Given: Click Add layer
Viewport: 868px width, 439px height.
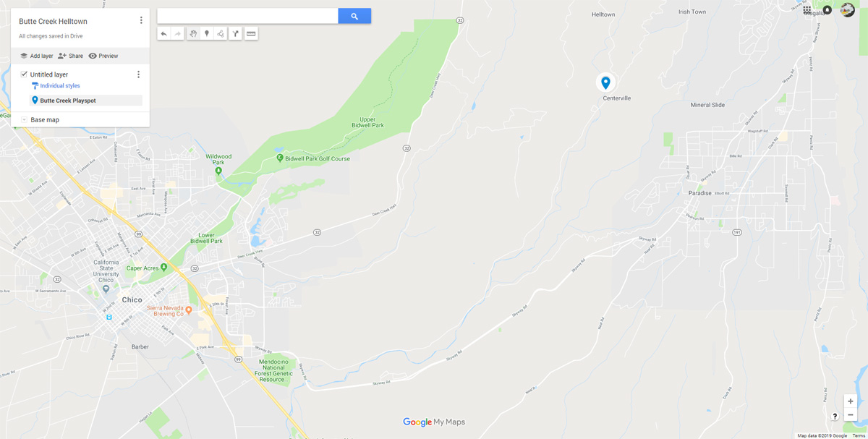Looking at the screenshot, I should click(x=36, y=56).
